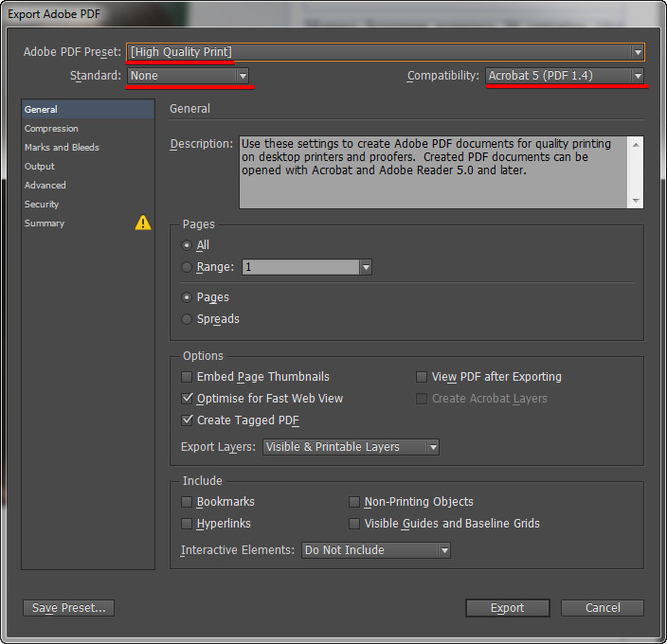Uncheck Optimise for Fast Web View
Viewport: 667px width, 644px height.
pyautogui.click(x=187, y=399)
